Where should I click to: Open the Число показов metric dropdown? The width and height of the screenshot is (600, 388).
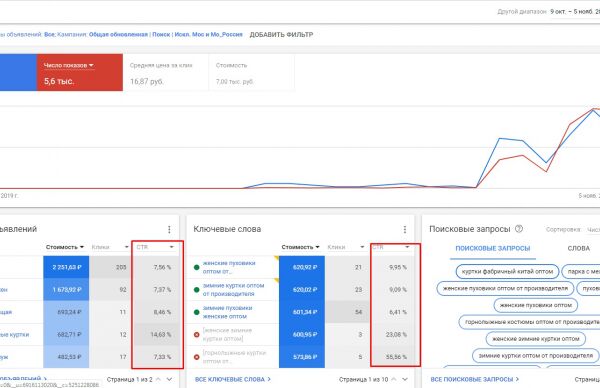(x=69, y=65)
